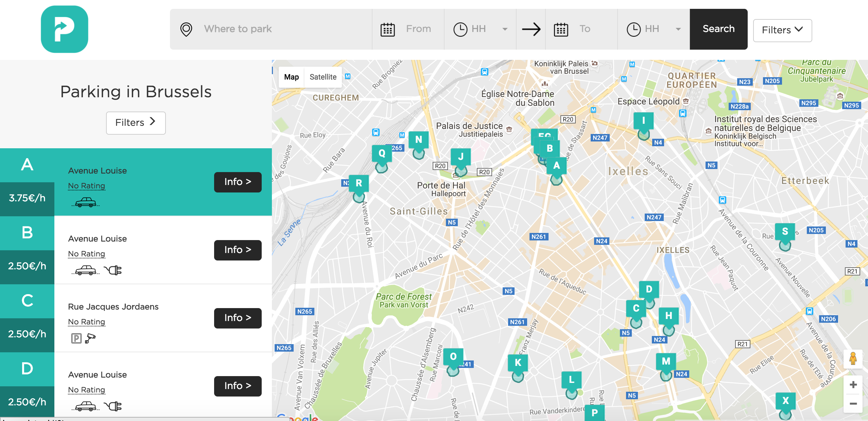Click the teal parking app logo
This screenshot has width=868, height=421.
(65, 29)
